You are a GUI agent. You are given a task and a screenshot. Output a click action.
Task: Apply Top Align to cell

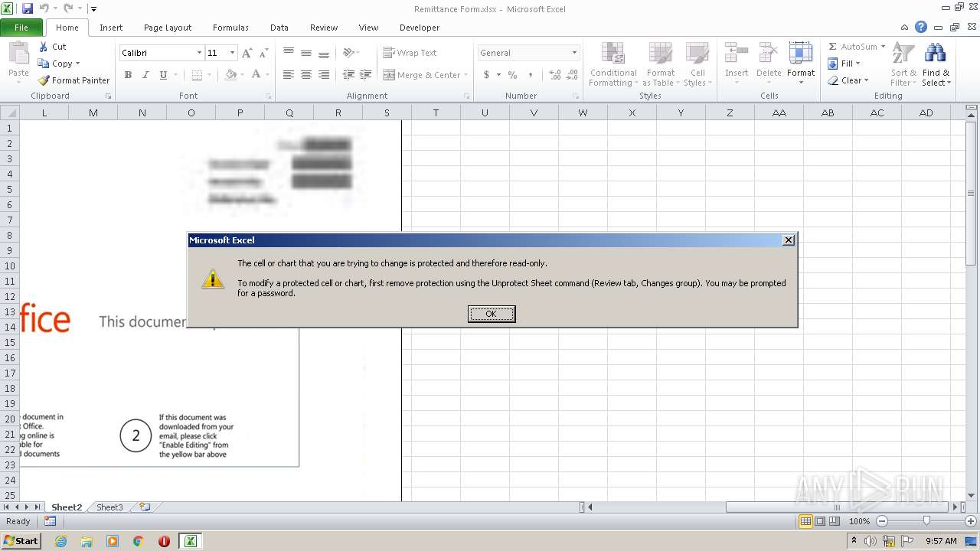tap(289, 53)
